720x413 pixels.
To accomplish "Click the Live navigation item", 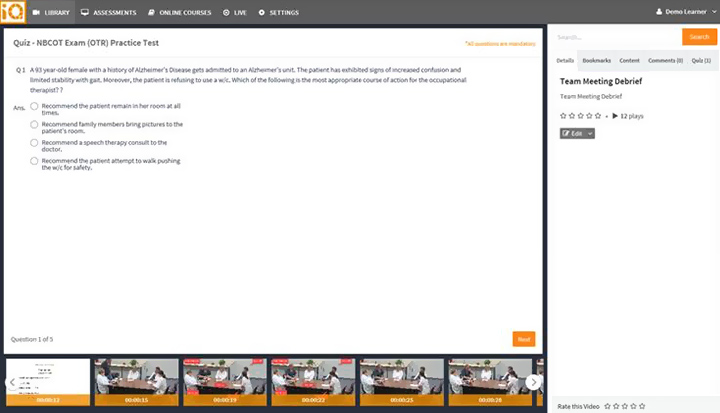I will [x=235, y=12].
